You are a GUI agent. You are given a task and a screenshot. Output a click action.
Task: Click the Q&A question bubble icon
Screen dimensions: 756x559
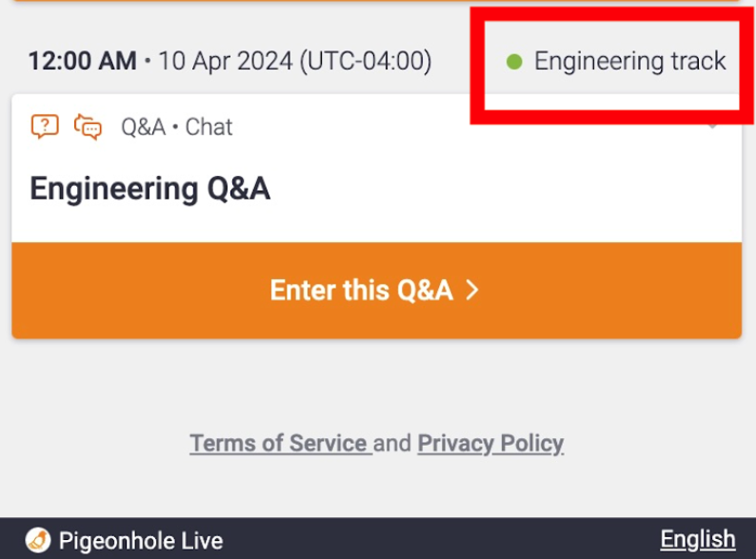coord(45,127)
